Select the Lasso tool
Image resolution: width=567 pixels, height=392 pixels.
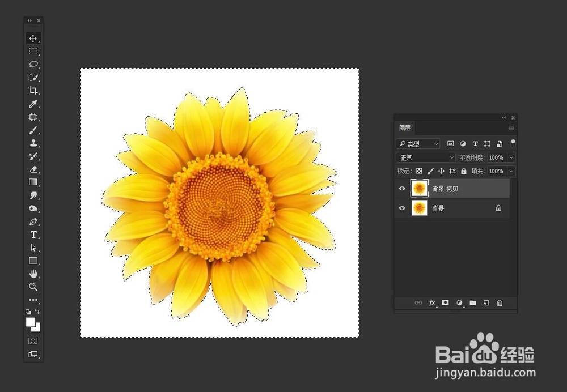click(x=33, y=65)
